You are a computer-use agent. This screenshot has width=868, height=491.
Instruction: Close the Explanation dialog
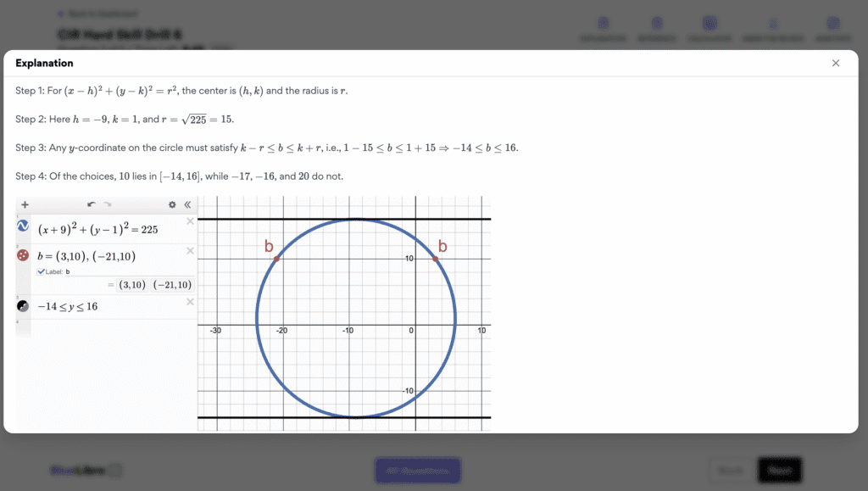[x=836, y=64]
